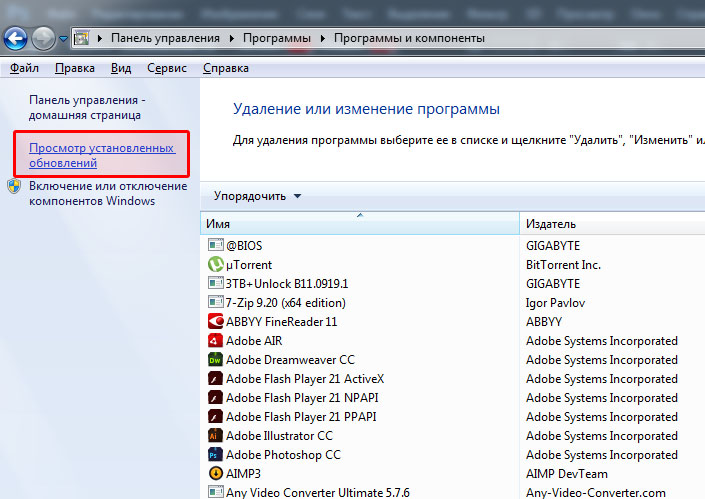Open recent pages dropdown arrow near navigation buttons
This screenshot has height=499, width=705.
tap(63, 39)
